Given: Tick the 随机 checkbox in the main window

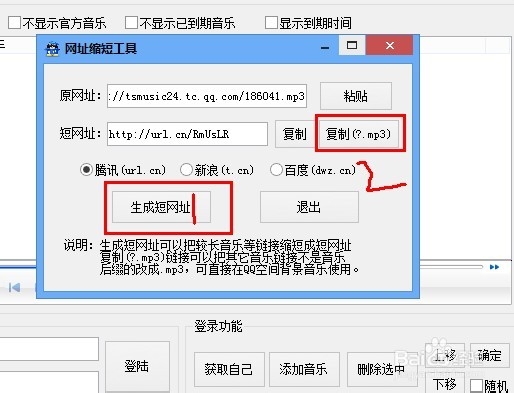Looking at the screenshot, I should coord(476,386).
